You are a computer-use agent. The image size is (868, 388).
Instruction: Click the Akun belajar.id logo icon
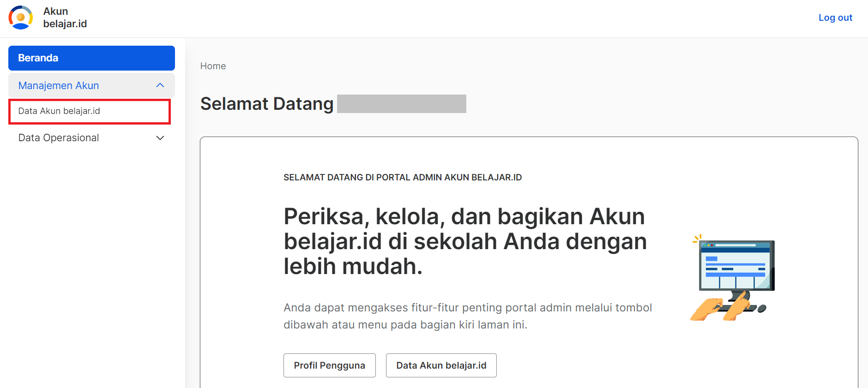(21, 18)
